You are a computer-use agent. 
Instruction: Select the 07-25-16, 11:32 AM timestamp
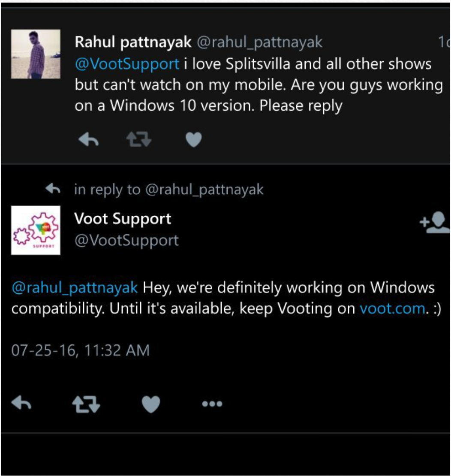point(81,350)
